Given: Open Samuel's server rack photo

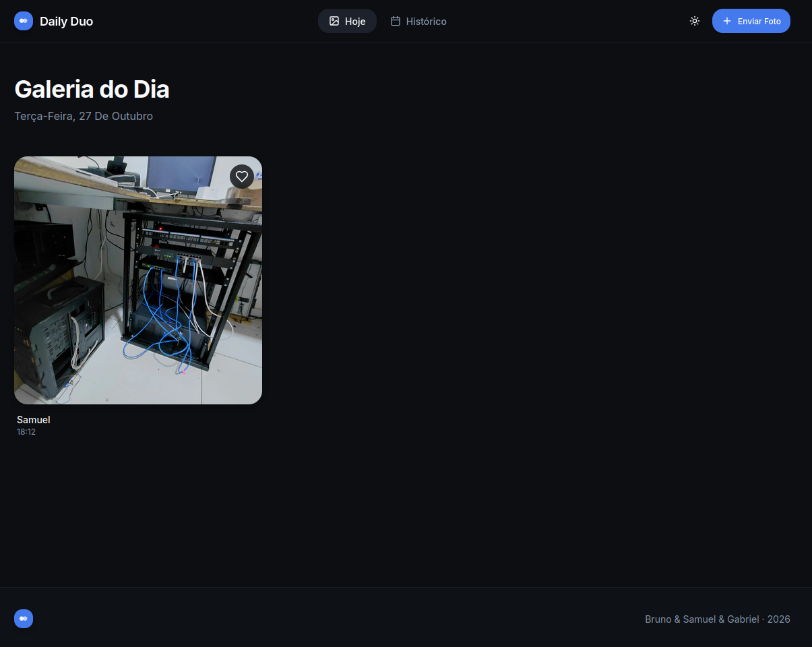Looking at the screenshot, I should point(138,280).
